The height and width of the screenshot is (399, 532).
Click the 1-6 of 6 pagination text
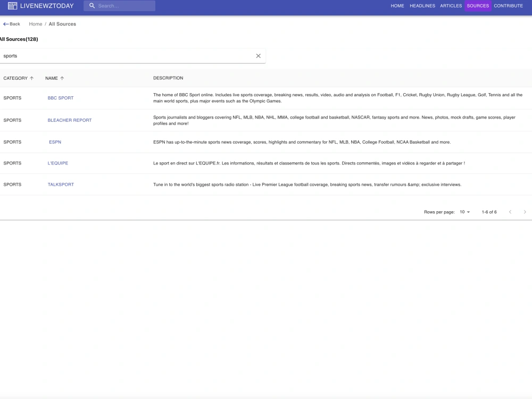click(x=489, y=212)
